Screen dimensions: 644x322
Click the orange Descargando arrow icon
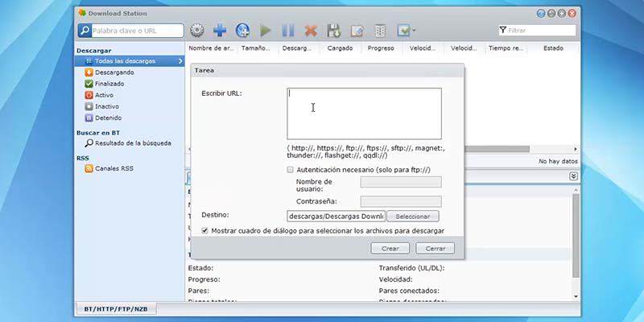pos(89,72)
